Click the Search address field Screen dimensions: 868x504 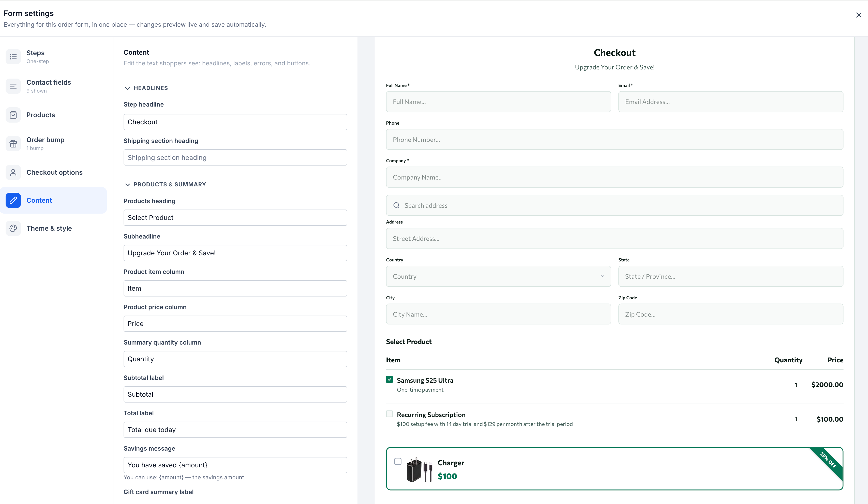click(x=615, y=205)
